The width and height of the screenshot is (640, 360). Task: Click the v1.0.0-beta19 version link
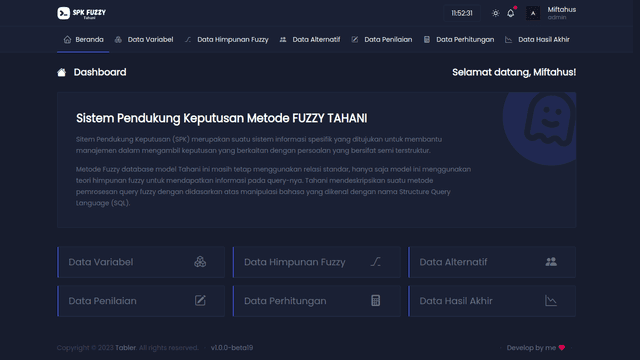pos(232,348)
